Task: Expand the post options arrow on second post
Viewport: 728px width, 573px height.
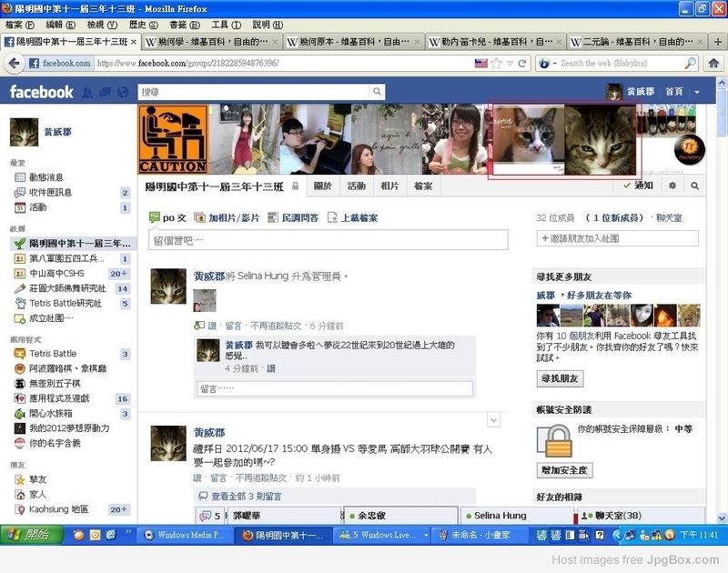Action: pyautogui.click(x=493, y=419)
